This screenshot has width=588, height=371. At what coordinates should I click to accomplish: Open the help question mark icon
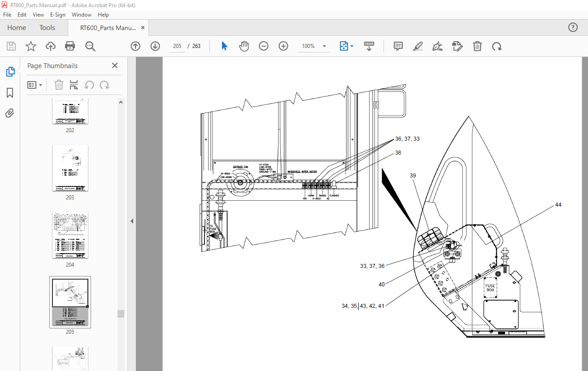click(573, 27)
